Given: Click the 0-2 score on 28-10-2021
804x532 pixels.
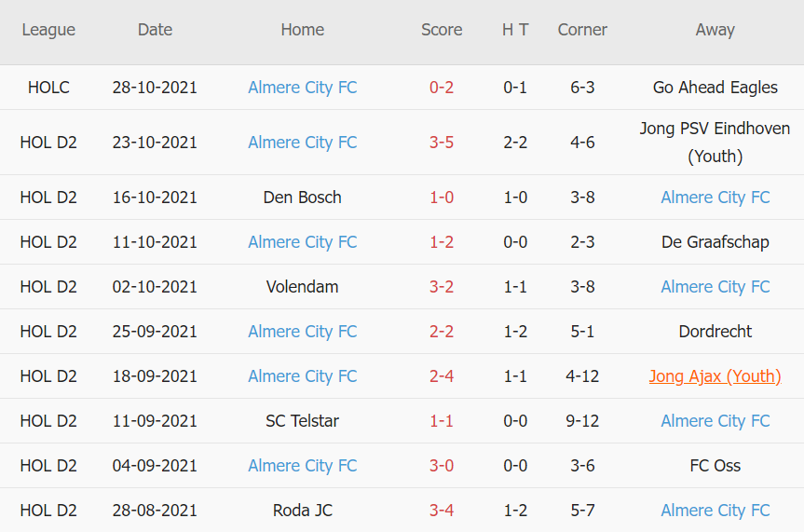Looking at the screenshot, I should coord(442,88).
